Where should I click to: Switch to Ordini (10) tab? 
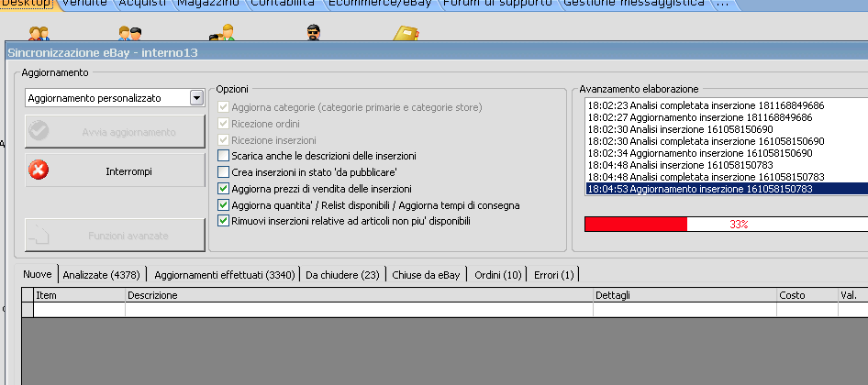tap(497, 274)
